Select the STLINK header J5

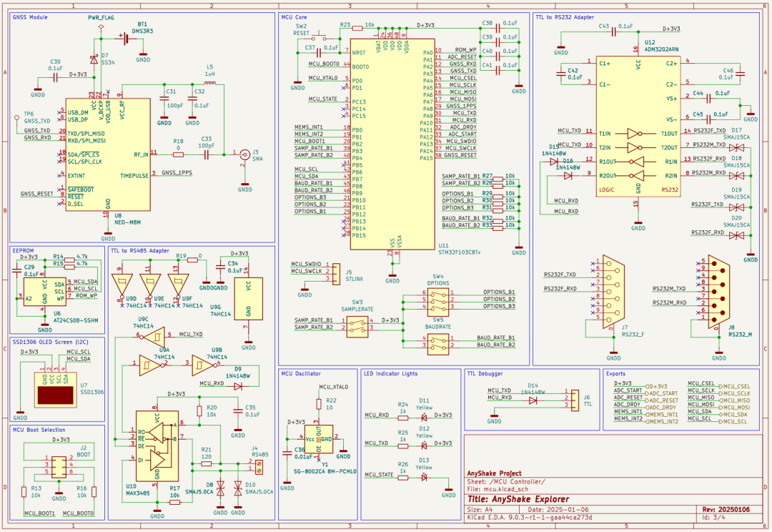coord(336,274)
